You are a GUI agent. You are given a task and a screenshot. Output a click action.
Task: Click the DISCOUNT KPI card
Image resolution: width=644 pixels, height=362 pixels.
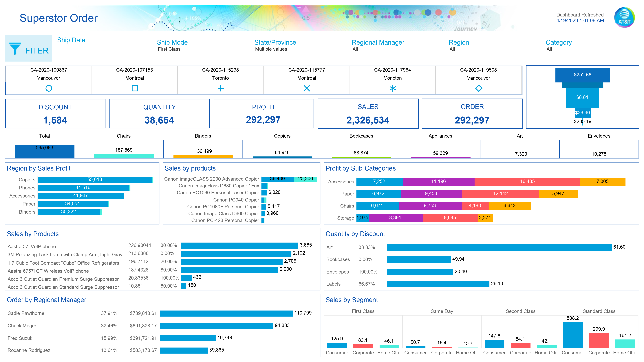pyautogui.click(x=55, y=114)
